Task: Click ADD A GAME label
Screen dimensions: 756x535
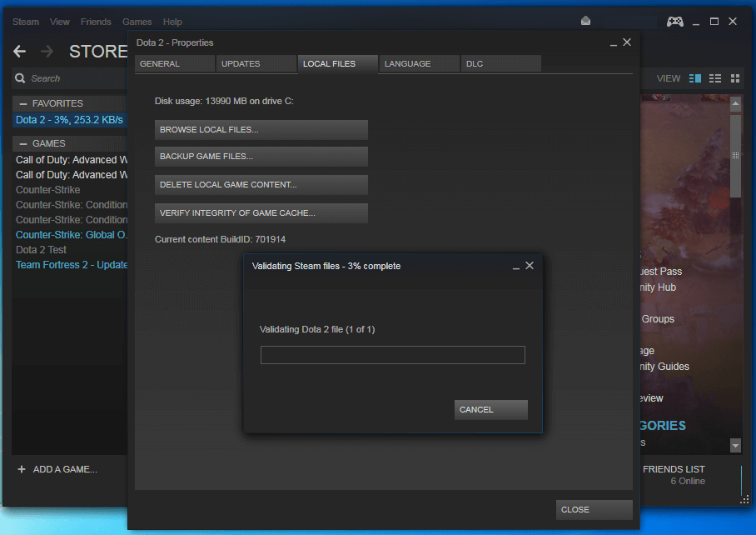Action: 65,469
